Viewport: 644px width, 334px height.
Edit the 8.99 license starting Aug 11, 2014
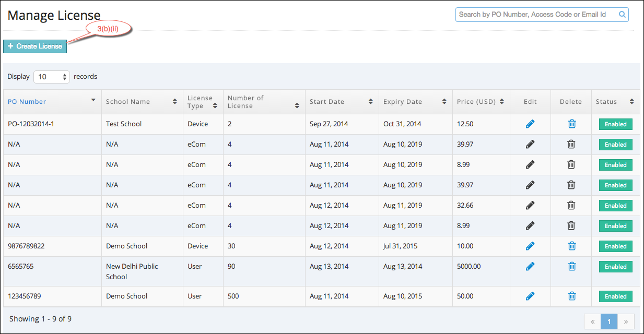(x=530, y=165)
